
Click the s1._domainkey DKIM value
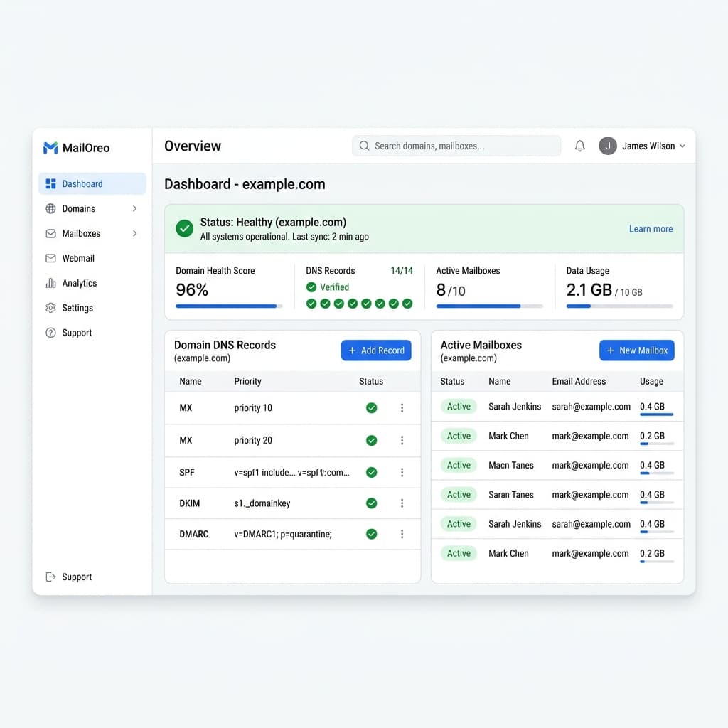pyautogui.click(x=262, y=503)
